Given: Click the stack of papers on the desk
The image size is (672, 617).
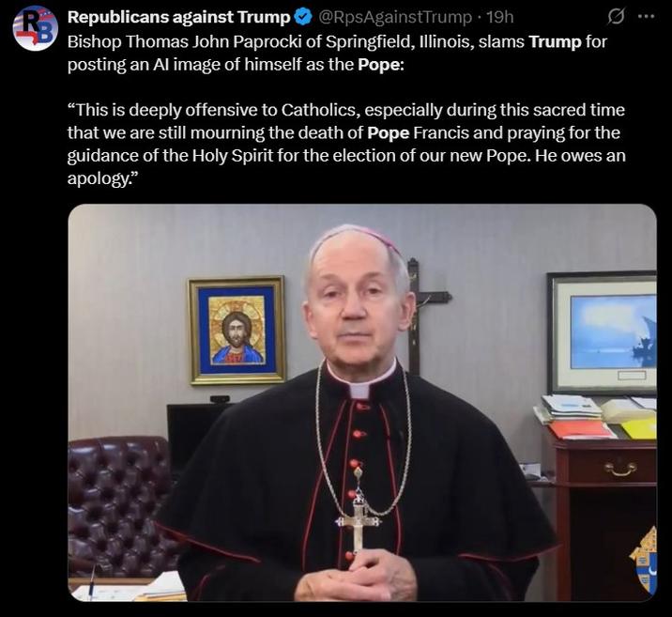Looking at the screenshot, I should click(597, 417).
